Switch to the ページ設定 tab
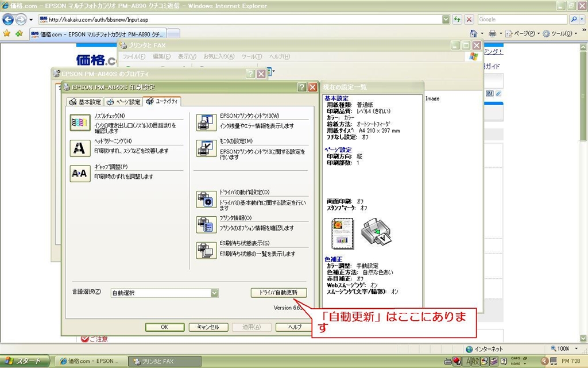 [x=123, y=102]
